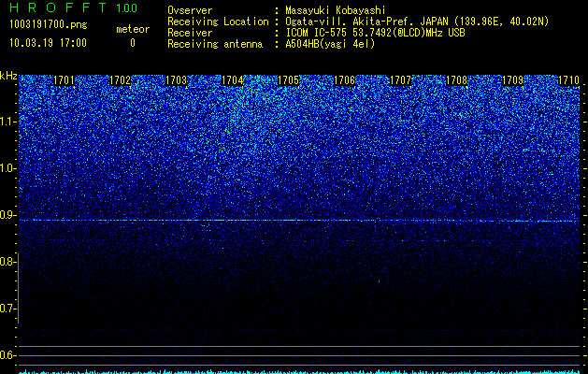Viewport: 588px width, 374px height.
Task: Click the 1705 time marker
Action: point(288,80)
